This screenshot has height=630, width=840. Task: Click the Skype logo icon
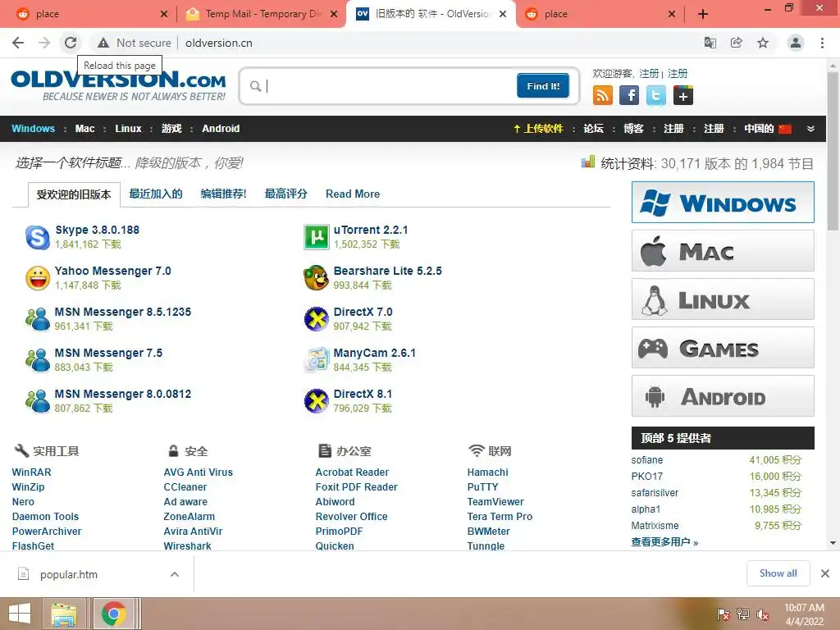point(38,237)
